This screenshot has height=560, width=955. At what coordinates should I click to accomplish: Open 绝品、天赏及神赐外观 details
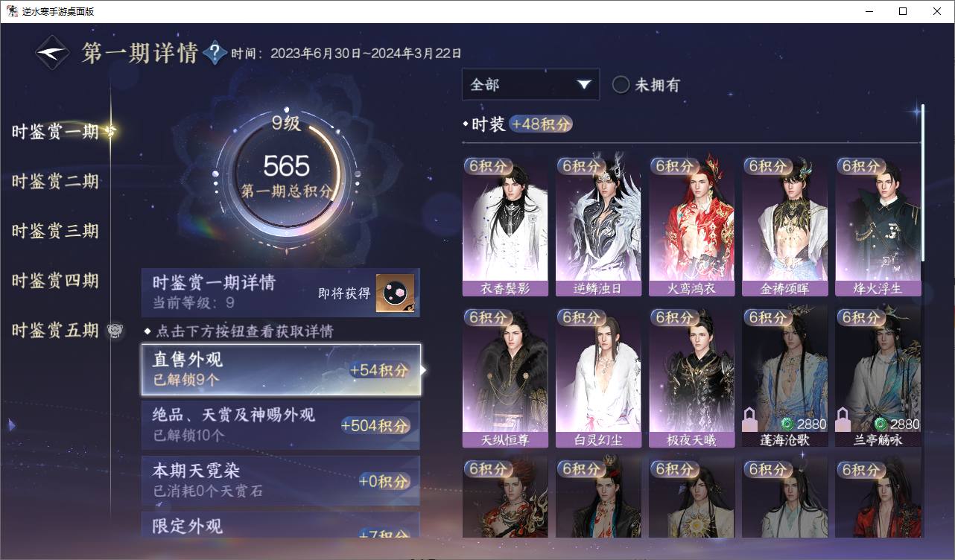[x=281, y=424]
